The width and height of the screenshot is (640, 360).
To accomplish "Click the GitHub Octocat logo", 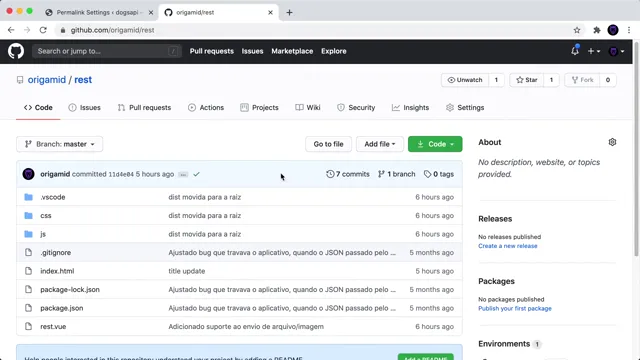I will tap(16, 51).
